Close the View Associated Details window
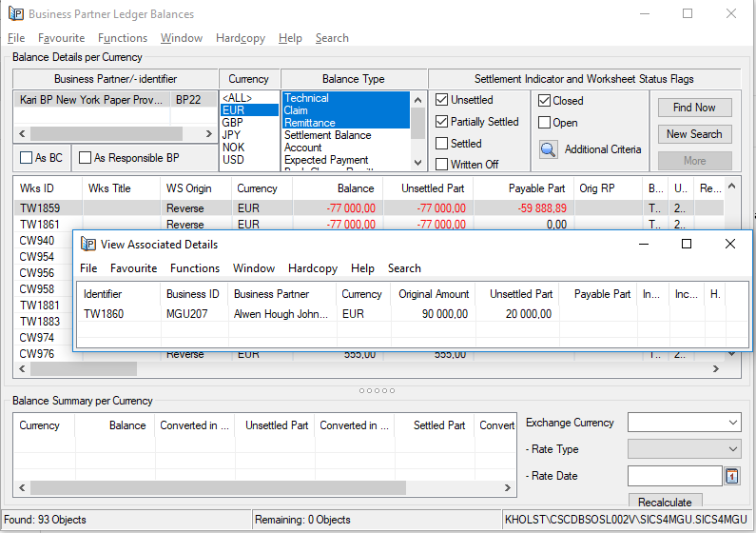The width and height of the screenshot is (756, 533). [729, 244]
